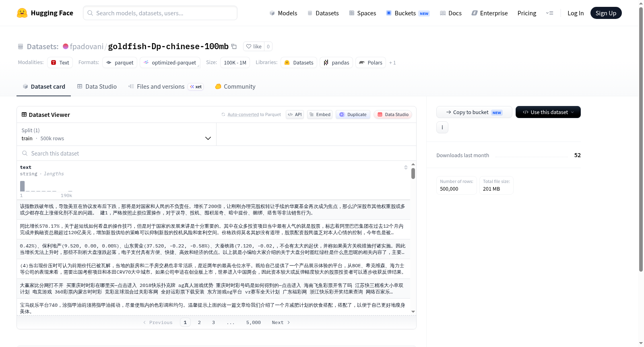This screenshot has height=347, width=644.
Task: Open the navigation overflow menu icon
Action: 549,13
